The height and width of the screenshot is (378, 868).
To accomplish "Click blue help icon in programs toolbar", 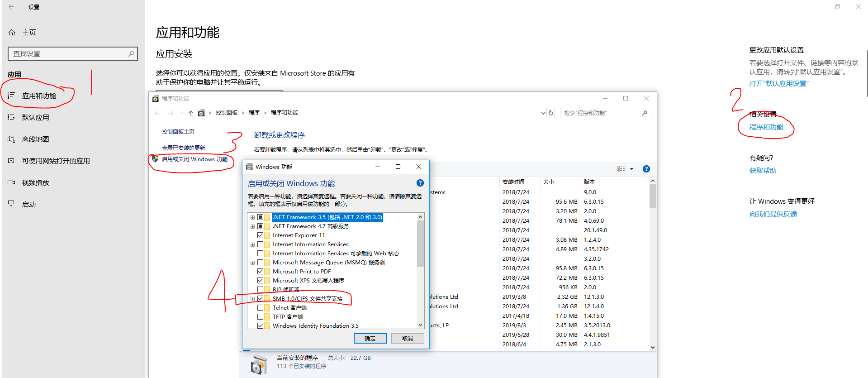I will (646, 169).
